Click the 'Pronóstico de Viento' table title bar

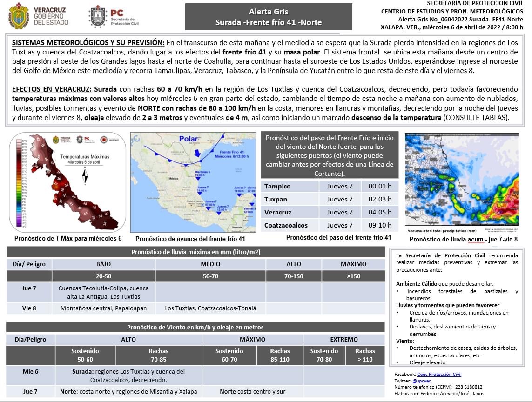pyautogui.click(x=195, y=327)
